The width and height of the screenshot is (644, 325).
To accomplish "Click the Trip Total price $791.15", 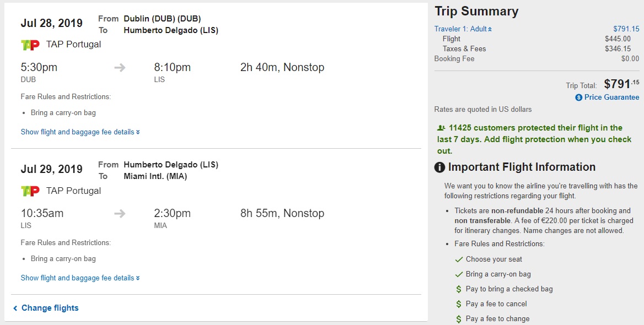I will tap(621, 84).
